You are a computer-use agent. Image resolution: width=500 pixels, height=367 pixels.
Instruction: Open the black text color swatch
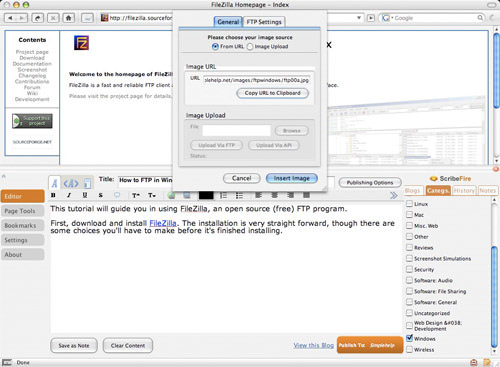pos(206,195)
